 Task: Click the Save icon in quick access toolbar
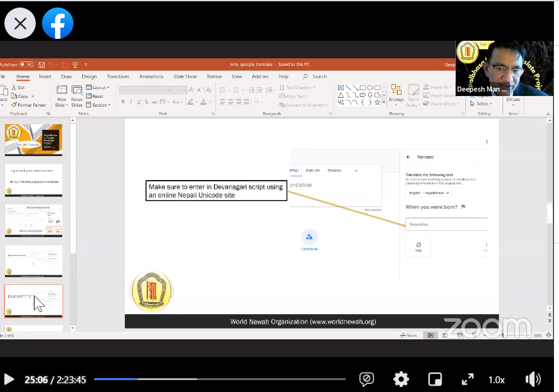point(41,65)
